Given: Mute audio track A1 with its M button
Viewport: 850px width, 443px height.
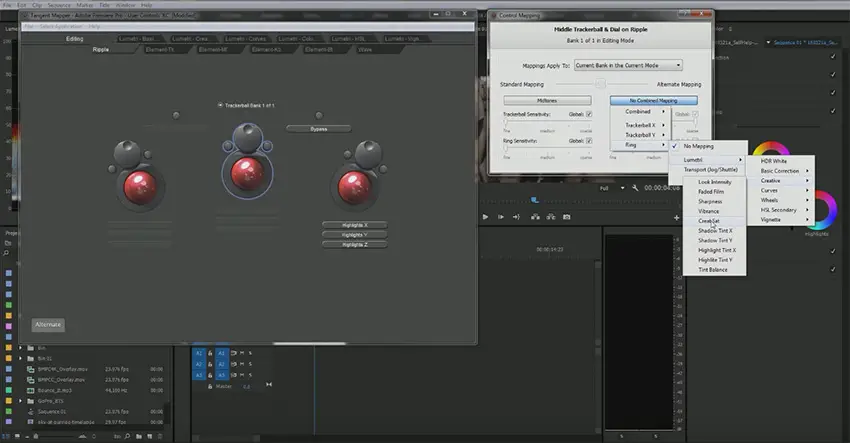Looking at the screenshot, I should pyautogui.click(x=242, y=353).
